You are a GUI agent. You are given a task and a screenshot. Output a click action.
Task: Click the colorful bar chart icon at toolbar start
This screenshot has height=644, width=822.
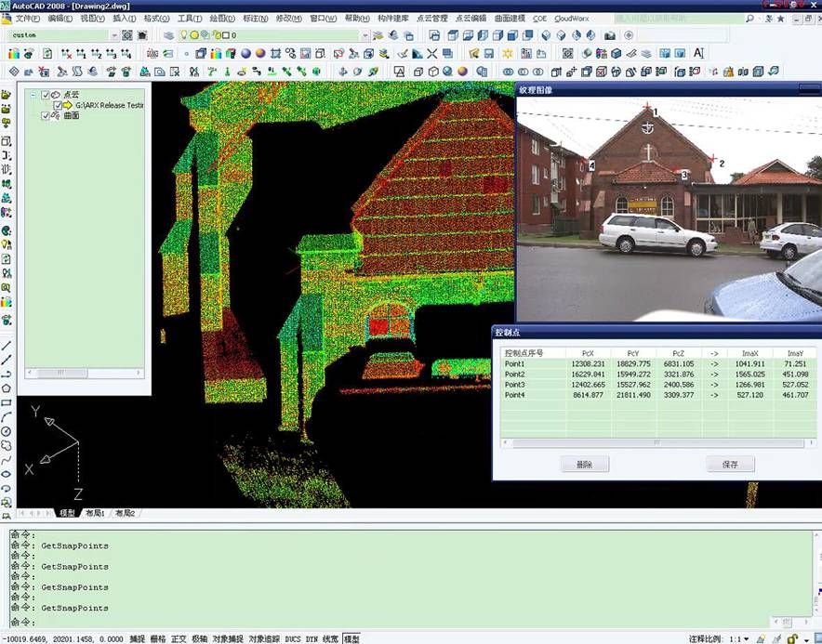14,54
